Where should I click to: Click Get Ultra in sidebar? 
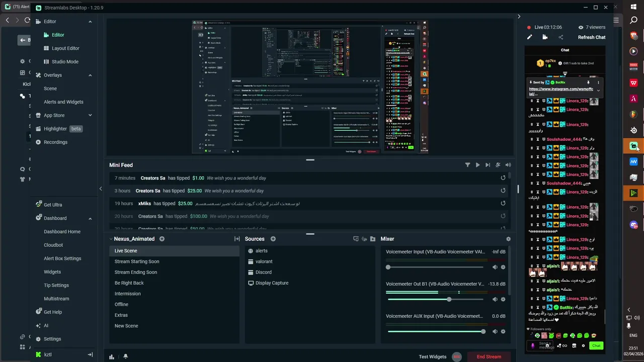point(53,205)
